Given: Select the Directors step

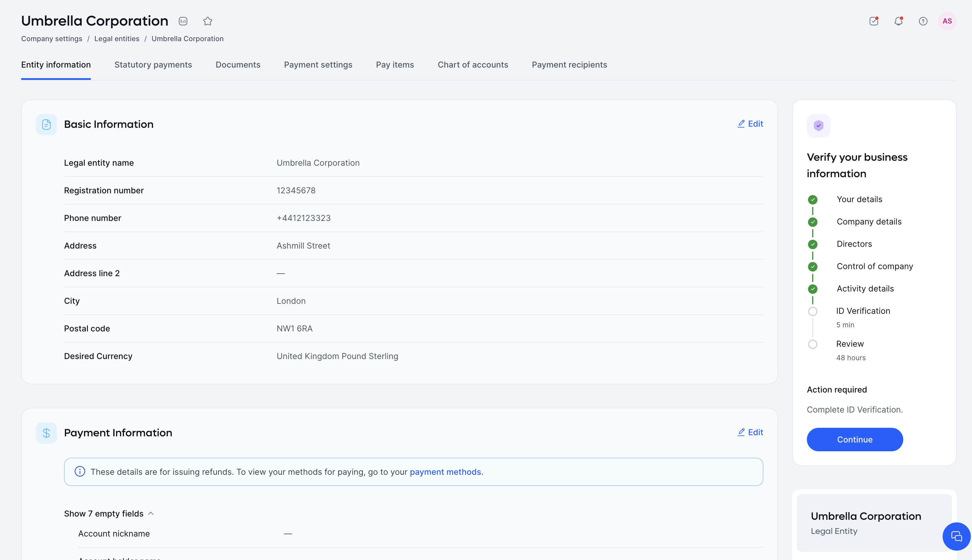Looking at the screenshot, I should tap(854, 244).
